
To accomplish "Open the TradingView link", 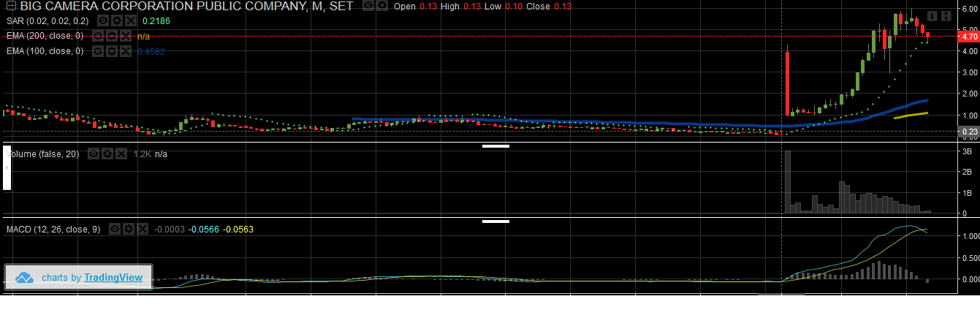I will click(x=113, y=278).
